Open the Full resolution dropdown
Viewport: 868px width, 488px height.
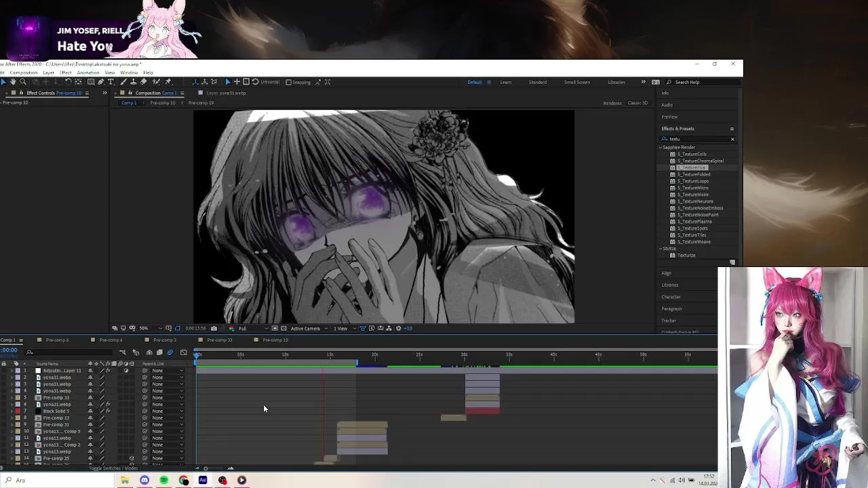click(x=252, y=328)
